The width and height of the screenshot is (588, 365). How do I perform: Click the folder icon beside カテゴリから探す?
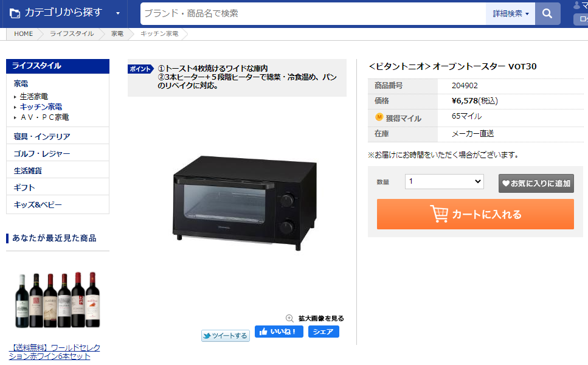[x=15, y=13]
